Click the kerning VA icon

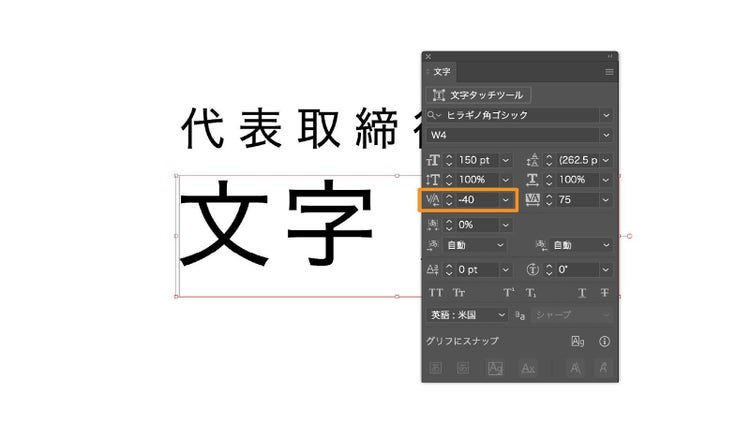(433, 200)
